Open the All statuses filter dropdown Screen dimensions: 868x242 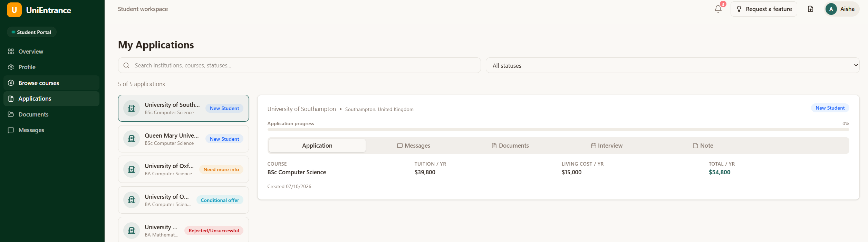click(673, 65)
